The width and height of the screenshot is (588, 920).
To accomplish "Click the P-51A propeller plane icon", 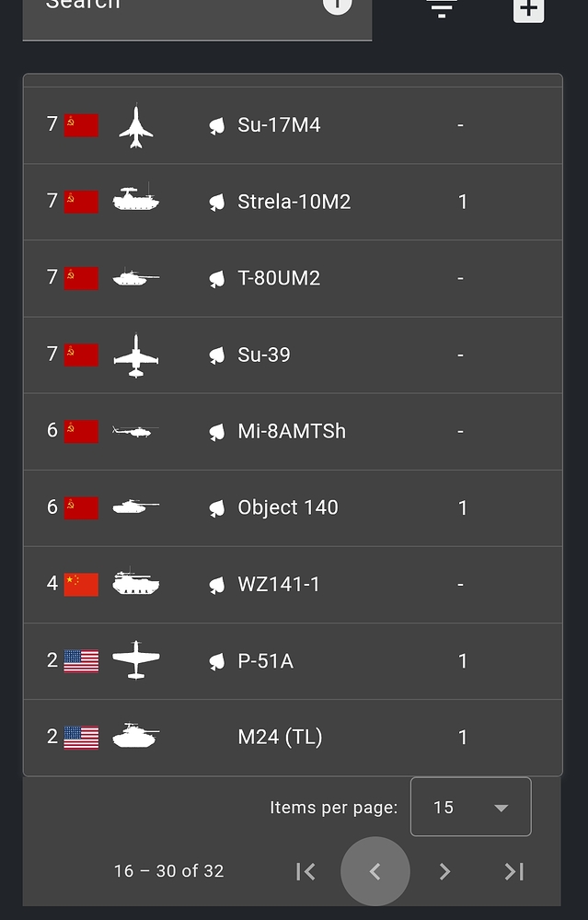I will [136, 660].
